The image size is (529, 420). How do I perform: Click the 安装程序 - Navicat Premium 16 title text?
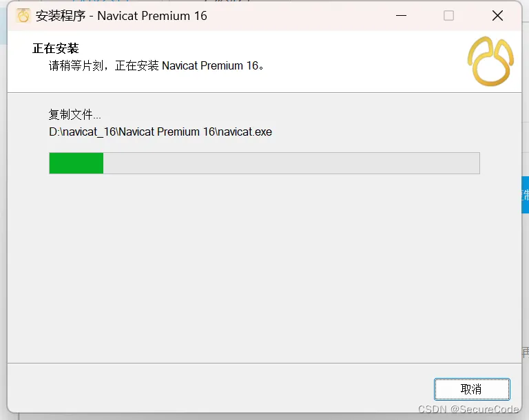point(121,16)
